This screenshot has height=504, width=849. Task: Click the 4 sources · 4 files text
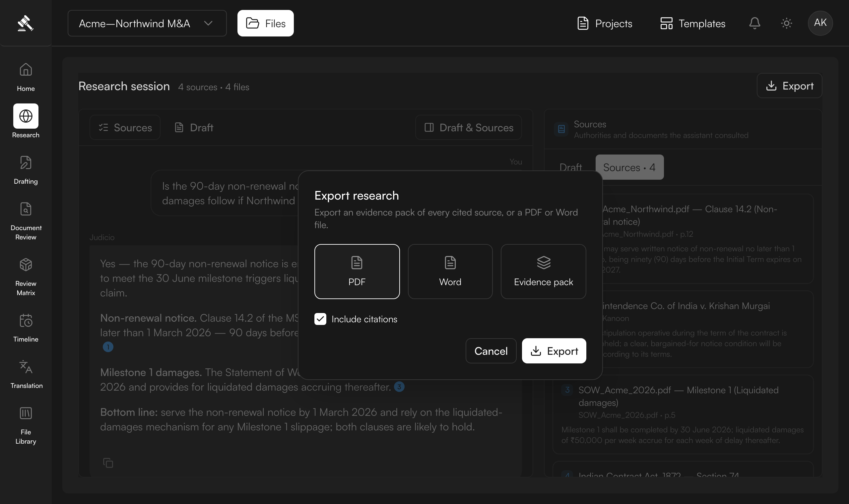pyautogui.click(x=214, y=87)
